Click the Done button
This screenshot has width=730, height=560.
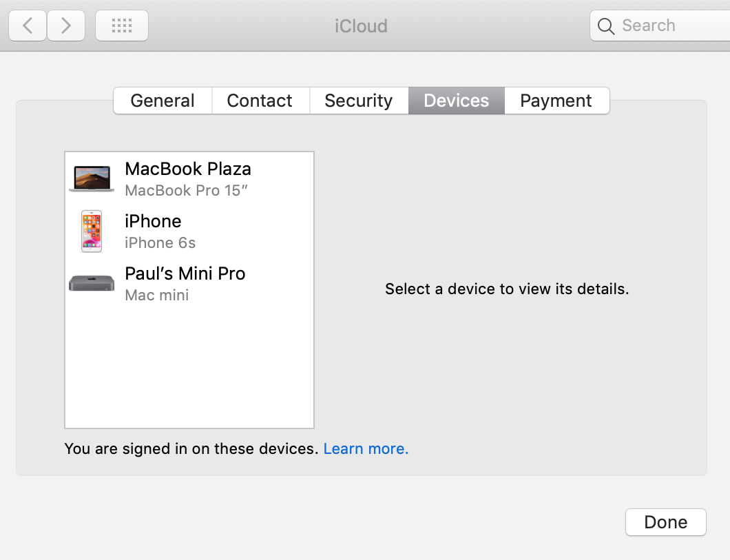point(666,522)
